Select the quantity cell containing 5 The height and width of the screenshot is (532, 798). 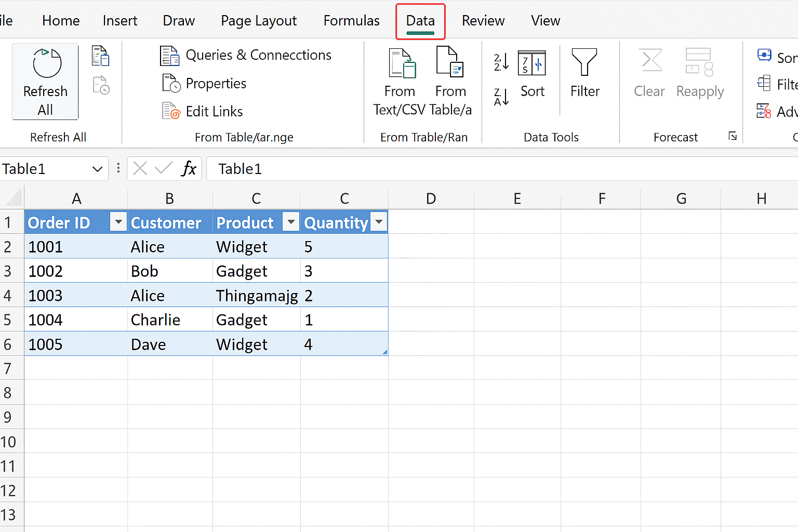point(344,247)
